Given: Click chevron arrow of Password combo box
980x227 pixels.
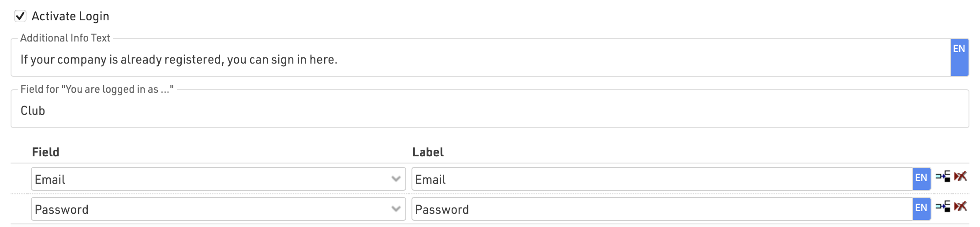Looking at the screenshot, I should tap(396, 209).
